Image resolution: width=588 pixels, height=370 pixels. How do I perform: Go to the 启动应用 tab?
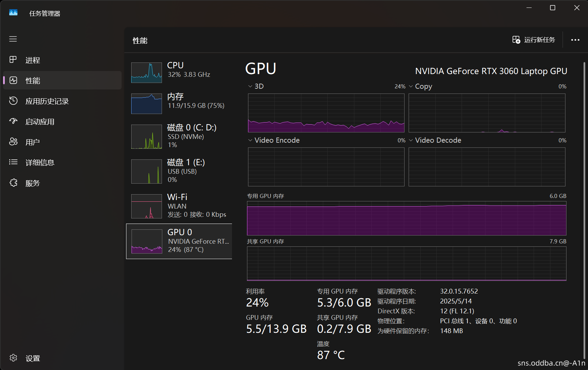tap(62, 122)
